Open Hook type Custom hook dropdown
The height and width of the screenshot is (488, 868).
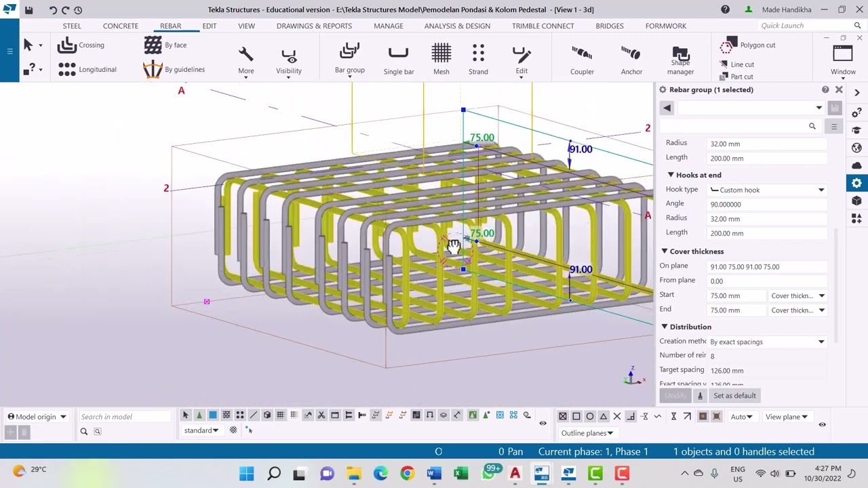(x=767, y=190)
